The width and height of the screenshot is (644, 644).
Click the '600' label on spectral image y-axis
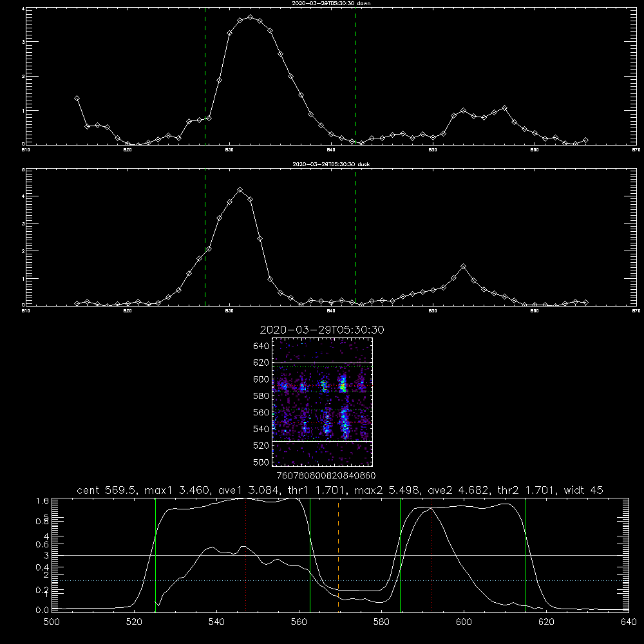tap(261, 379)
